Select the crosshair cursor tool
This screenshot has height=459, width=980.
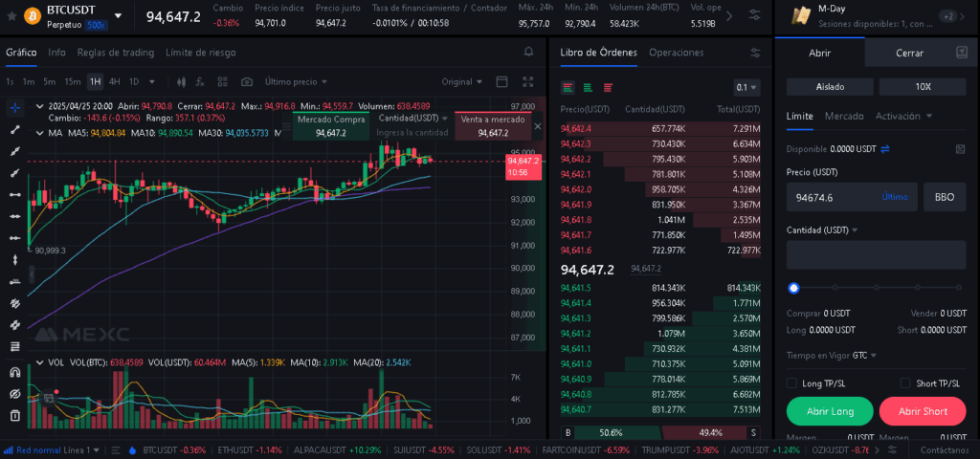click(x=15, y=107)
